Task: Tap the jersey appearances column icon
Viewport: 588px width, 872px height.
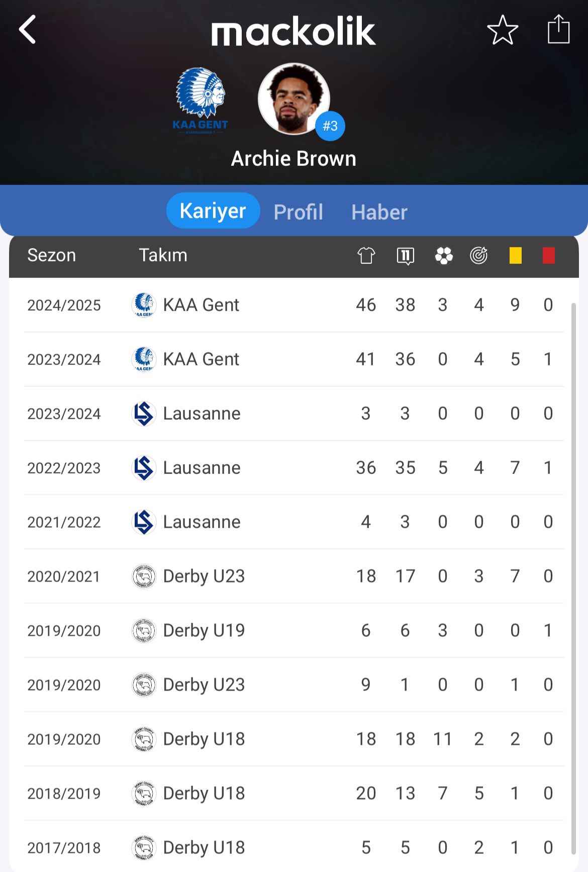Action: (x=366, y=255)
